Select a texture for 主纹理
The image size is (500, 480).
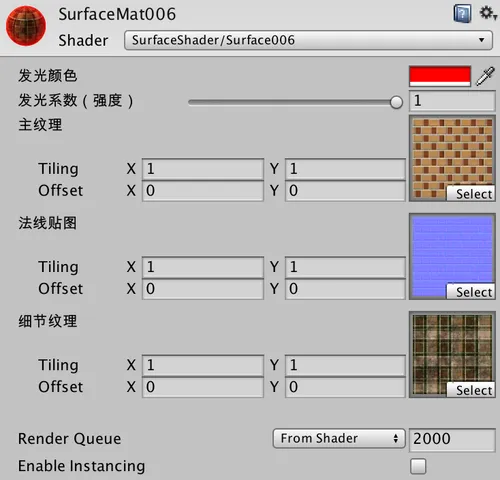(x=471, y=194)
